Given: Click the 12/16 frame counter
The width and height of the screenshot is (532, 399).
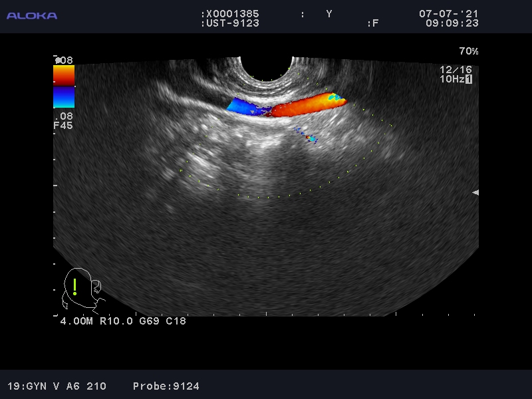Looking at the screenshot, I should pyautogui.click(x=456, y=70).
